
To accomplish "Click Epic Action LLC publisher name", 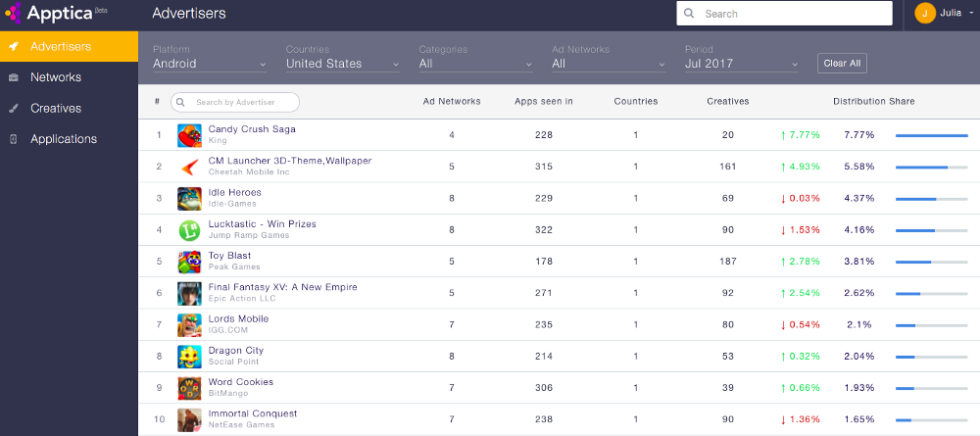I will (x=242, y=299).
